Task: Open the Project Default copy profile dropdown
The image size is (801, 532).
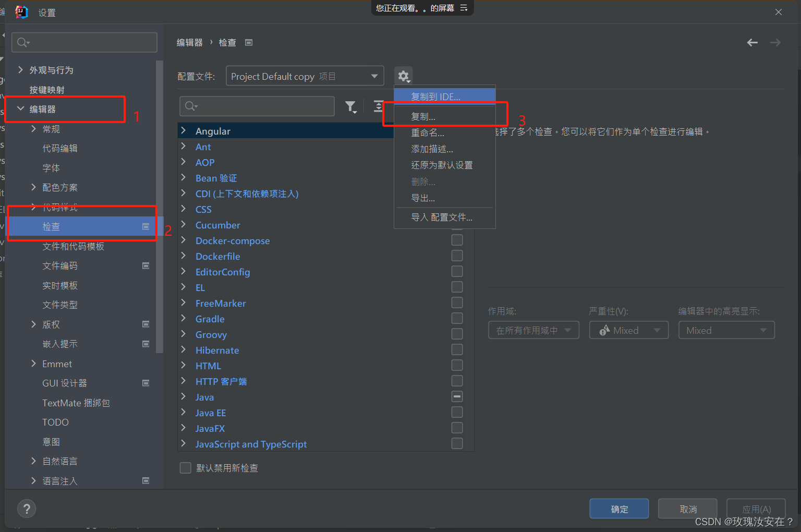Action: pos(305,76)
